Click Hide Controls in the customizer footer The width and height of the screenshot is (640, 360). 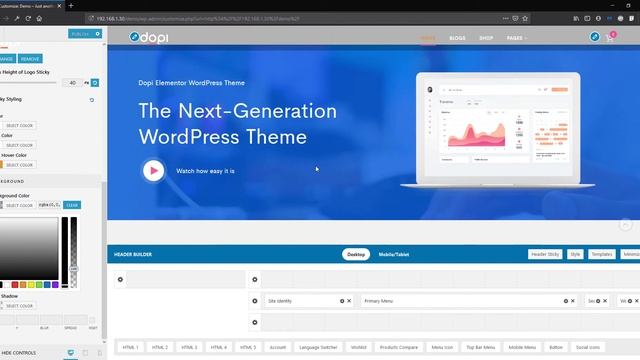click(x=18, y=353)
